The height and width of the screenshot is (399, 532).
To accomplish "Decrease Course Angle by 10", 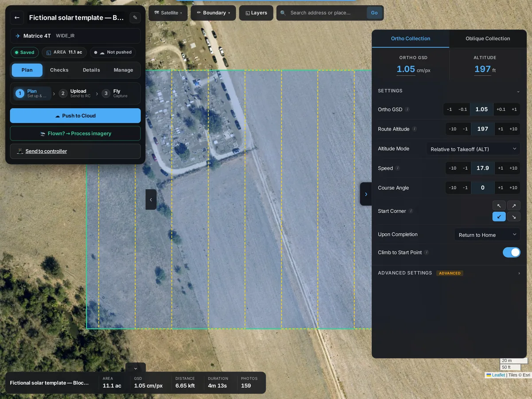I will [452, 188].
